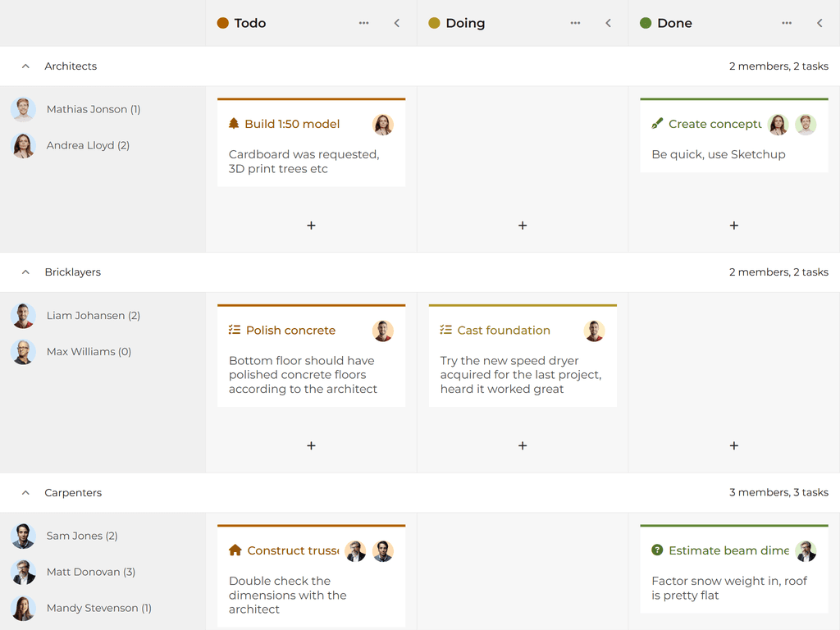
Task: Collapse the Todo column with its chevron
Action: (397, 23)
